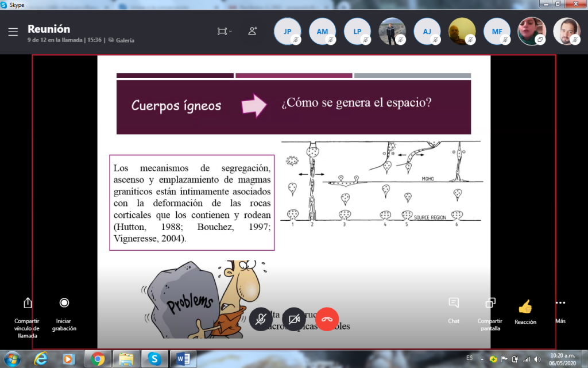Send a Reacción thumbs-up

[525, 312]
